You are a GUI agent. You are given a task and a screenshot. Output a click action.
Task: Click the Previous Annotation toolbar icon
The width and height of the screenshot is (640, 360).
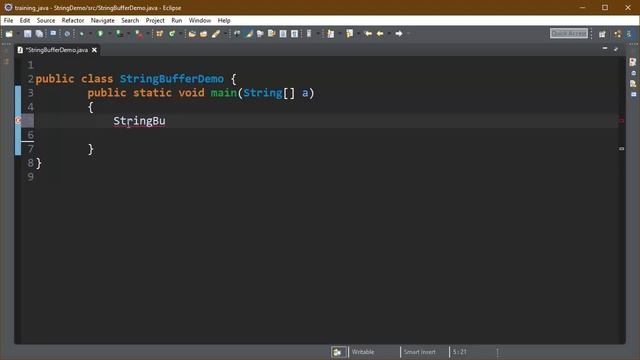pyautogui.click(x=349, y=34)
